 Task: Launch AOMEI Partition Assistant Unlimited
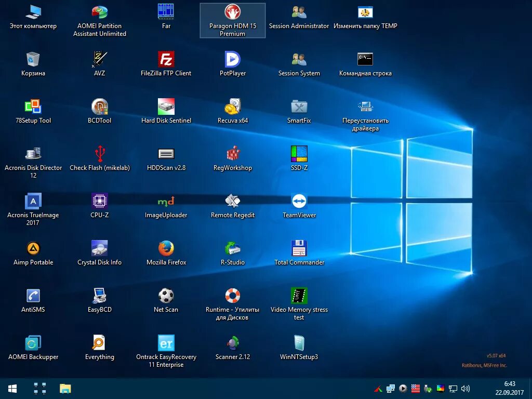click(x=99, y=20)
